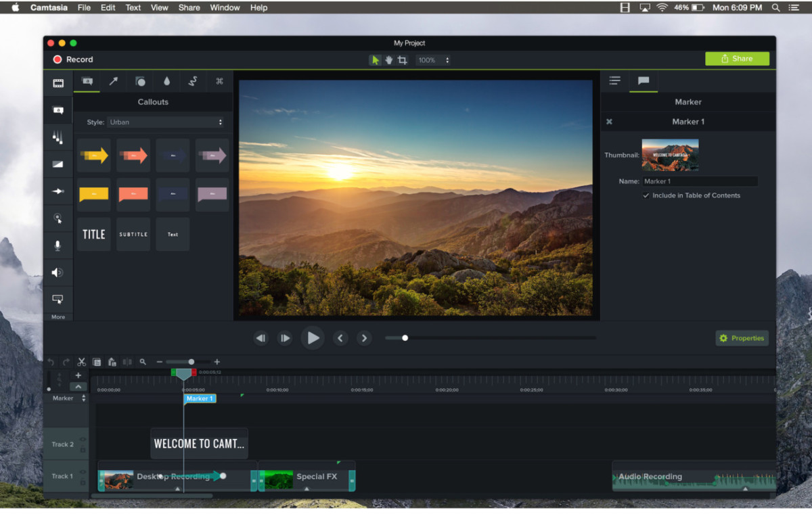Image resolution: width=812 pixels, height=520 pixels.
Task: Select the Arrows and Lines tool icon
Action: point(114,81)
